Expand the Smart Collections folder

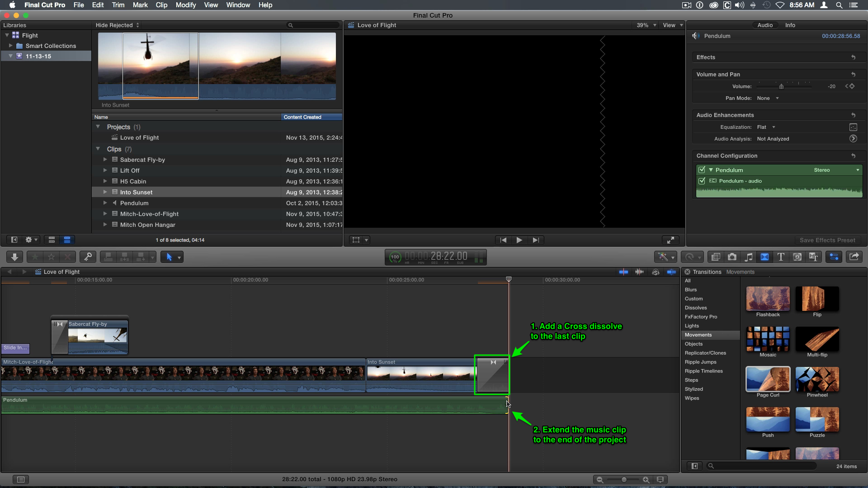(x=11, y=46)
